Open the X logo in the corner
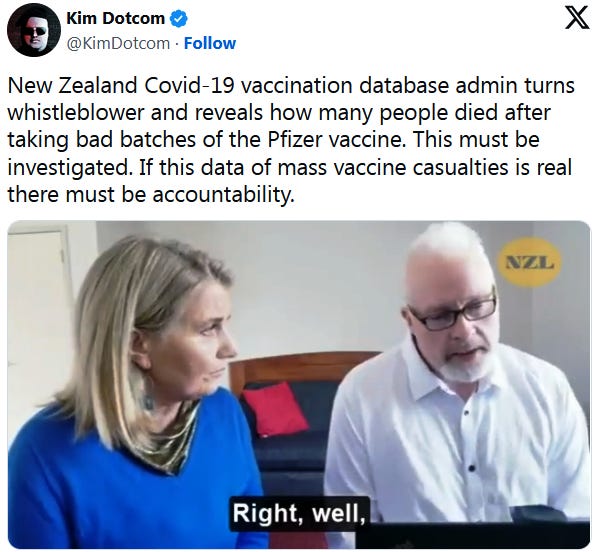Screen dimensions: 598x552 click(x=577, y=17)
